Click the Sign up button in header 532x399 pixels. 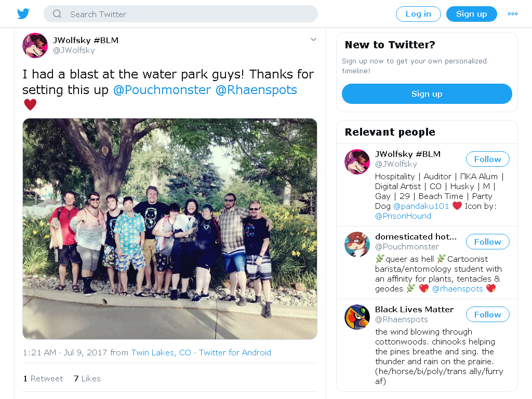click(472, 14)
